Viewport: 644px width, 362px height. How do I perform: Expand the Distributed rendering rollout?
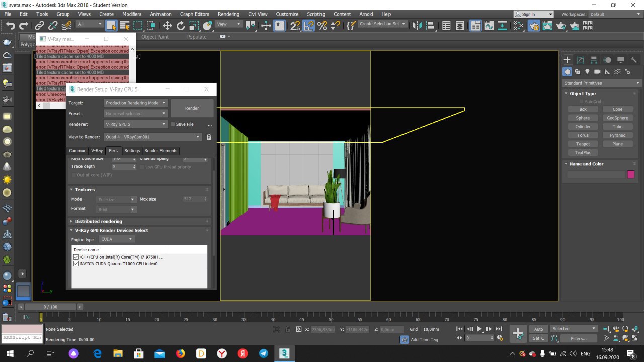(x=98, y=221)
